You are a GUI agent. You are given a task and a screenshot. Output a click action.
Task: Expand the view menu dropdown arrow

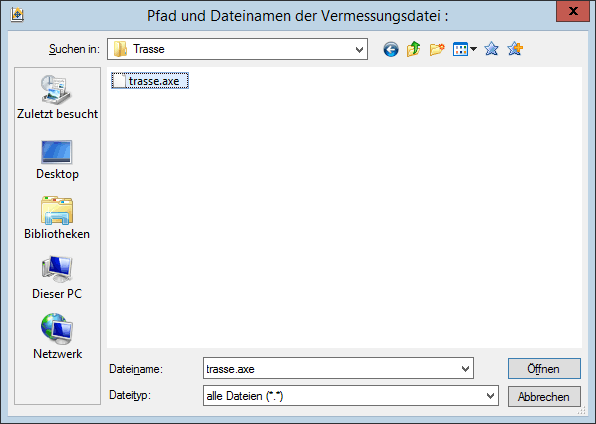[x=474, y=49]
